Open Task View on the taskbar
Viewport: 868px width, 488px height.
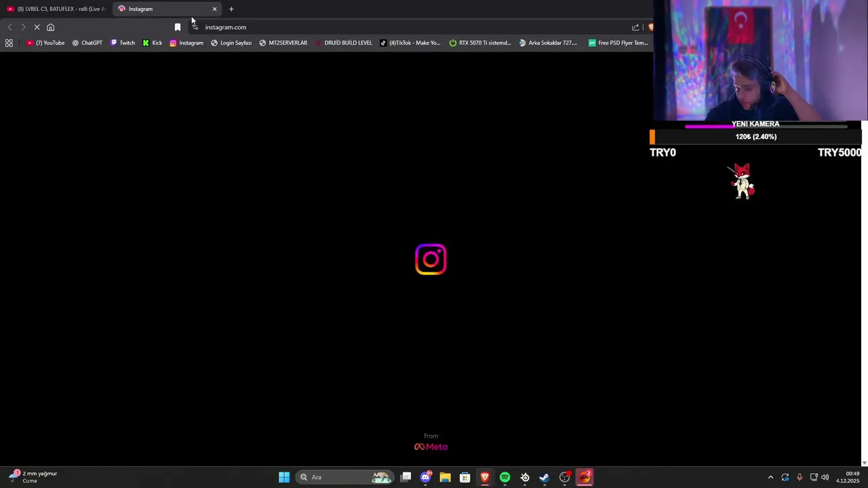coord(406,477)
